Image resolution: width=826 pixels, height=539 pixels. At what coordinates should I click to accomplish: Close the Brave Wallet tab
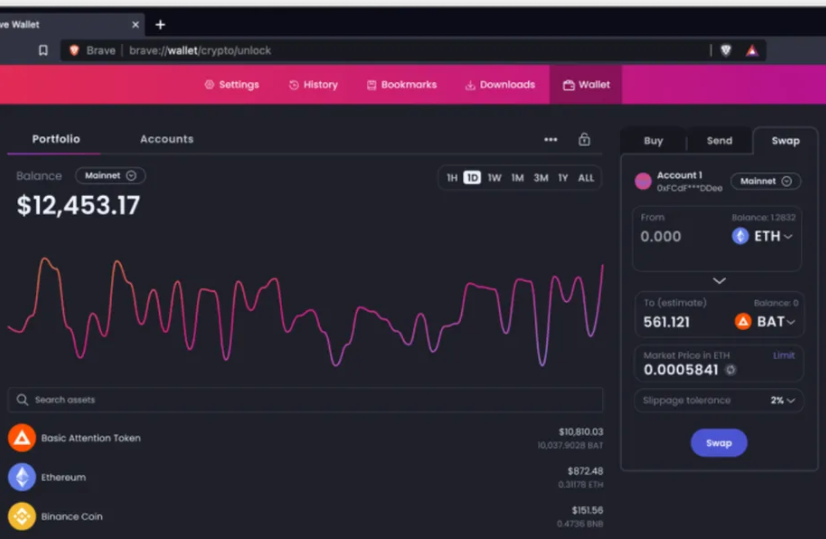pyautogui.click(x=135, y=25)
